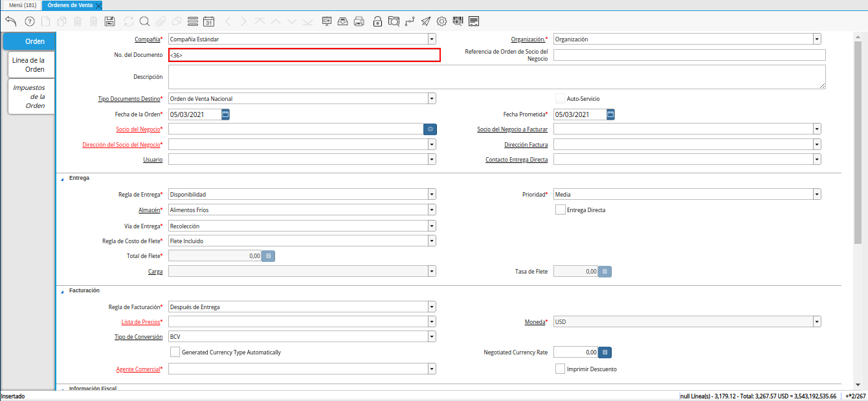The width and height of the screenshot is (868, 401).
Task: Click the Lista de Precios label link
Action: click(140, 321)
